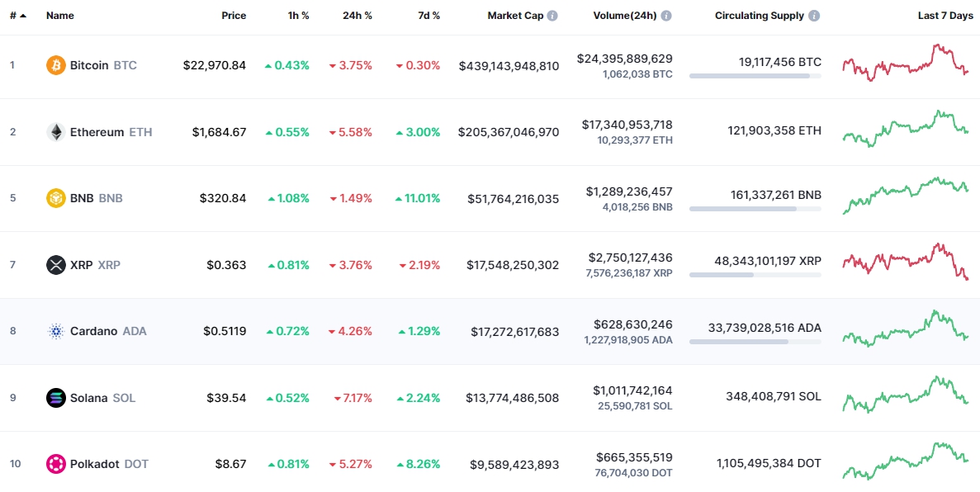Sort by Circulating Supply header

point(760,16)
